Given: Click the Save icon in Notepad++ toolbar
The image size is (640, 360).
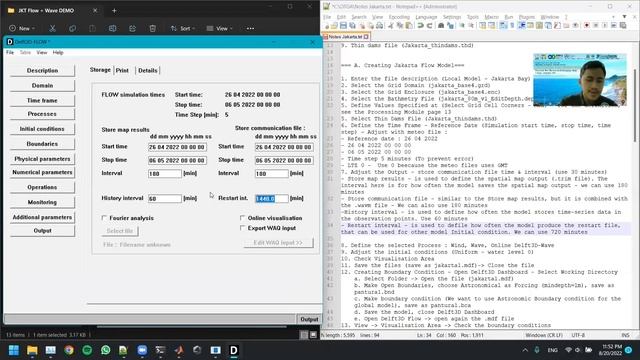Looking at the screenshot, I should click(343, 26).
